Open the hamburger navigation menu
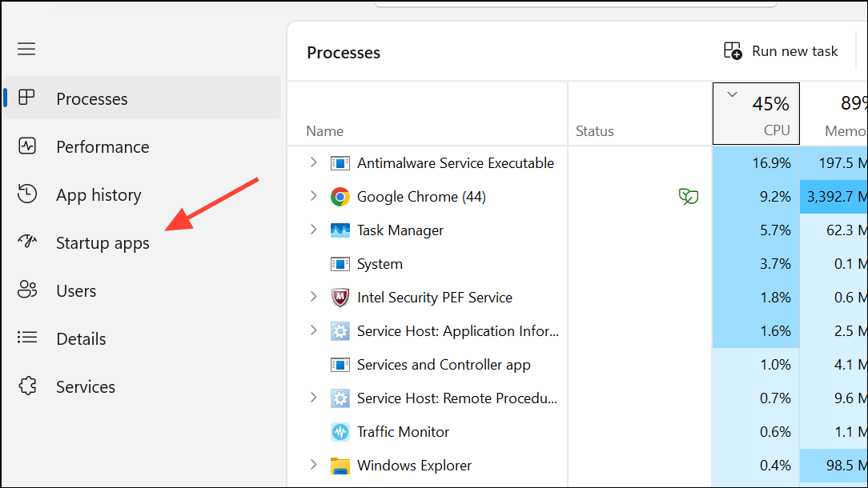Viewport: 868px width, 488px height. click(x=26, y=49)
